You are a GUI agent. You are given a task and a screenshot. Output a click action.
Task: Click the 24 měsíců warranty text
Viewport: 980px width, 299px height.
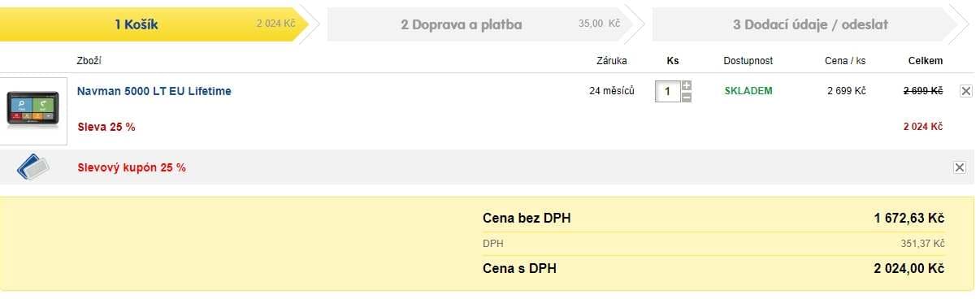(612, 91)
